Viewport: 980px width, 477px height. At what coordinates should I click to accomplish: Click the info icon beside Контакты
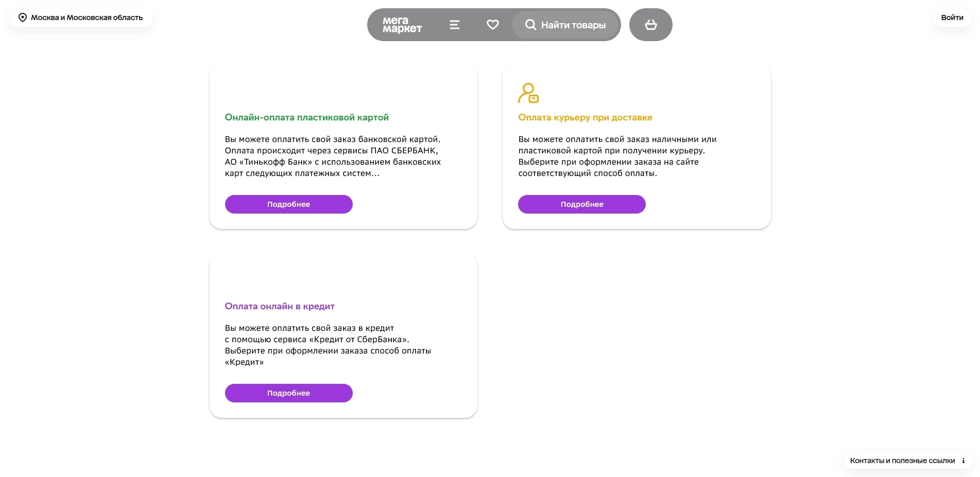click(963, 461)
